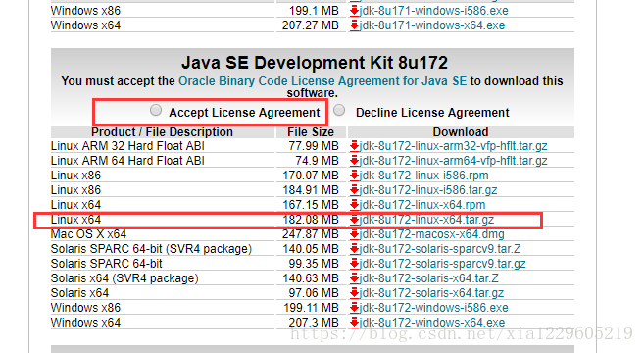This screenshot has width=644, height=353.
Task: Download jdk-8u172-windows-i586.exe file
Action: tap(433, 308)
